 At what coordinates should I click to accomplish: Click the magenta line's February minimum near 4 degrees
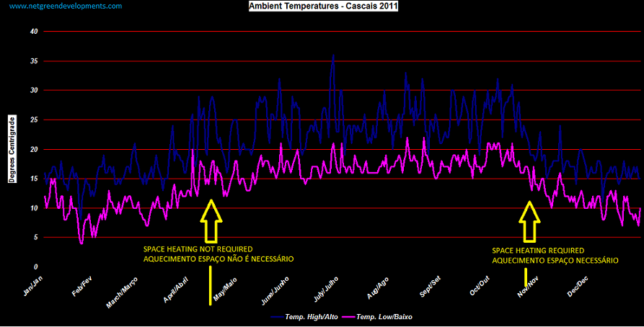click(81, 243)
